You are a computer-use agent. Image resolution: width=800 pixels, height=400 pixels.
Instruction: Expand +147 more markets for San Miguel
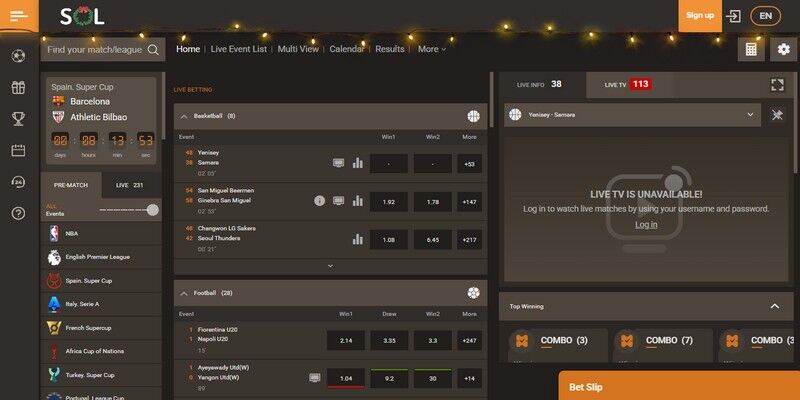(469, 202)
